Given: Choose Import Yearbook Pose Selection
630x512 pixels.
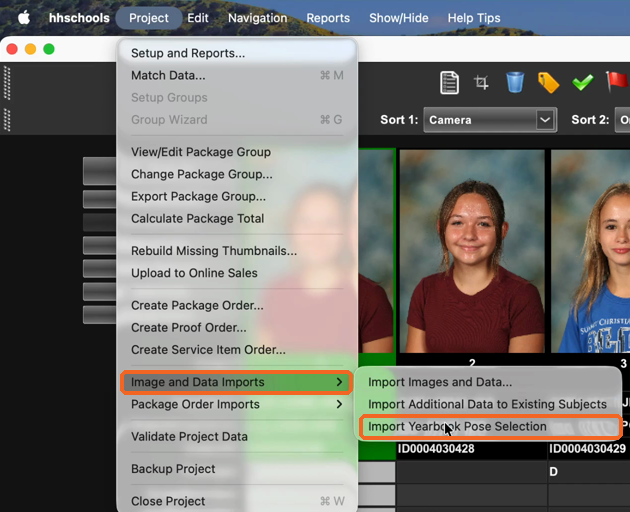Looking at the screenshot, I should pos(489,426).
